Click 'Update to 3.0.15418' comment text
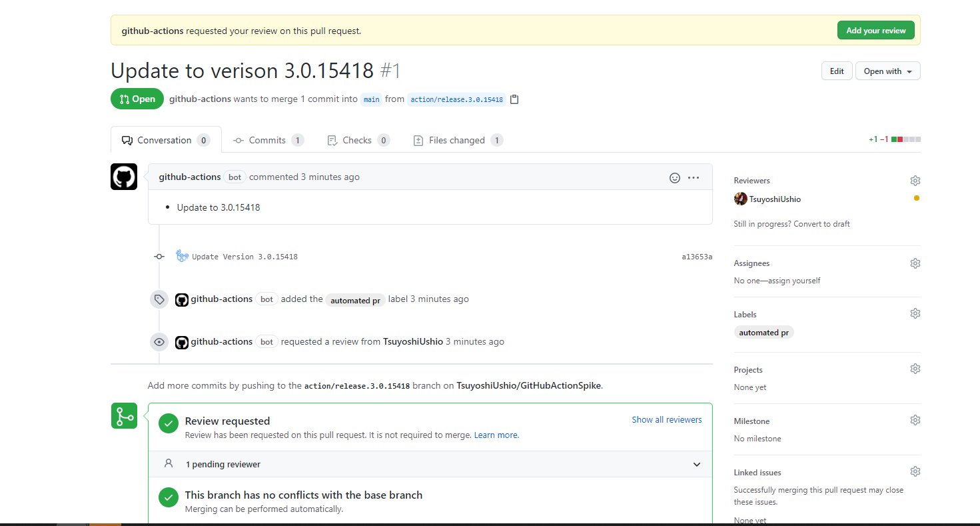The image size is (980, 526). point(219,207)
